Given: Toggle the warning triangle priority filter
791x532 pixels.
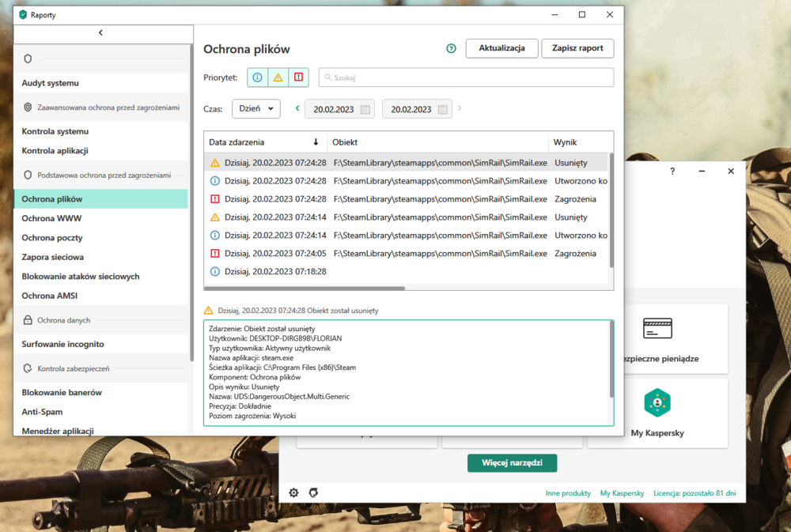Looking at the screenshot, I should click(x=278, y=77).
